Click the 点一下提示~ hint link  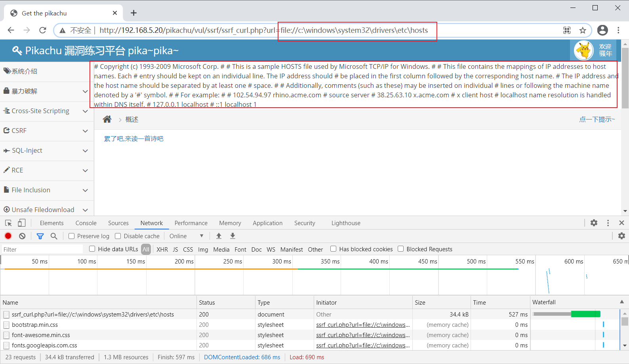[x=597, y=119]
